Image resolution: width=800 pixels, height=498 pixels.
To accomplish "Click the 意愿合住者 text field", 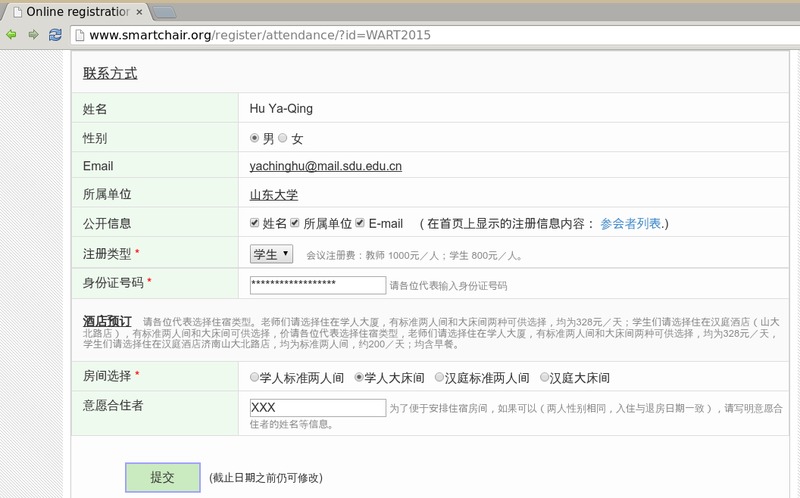I will tap(317, 407).
